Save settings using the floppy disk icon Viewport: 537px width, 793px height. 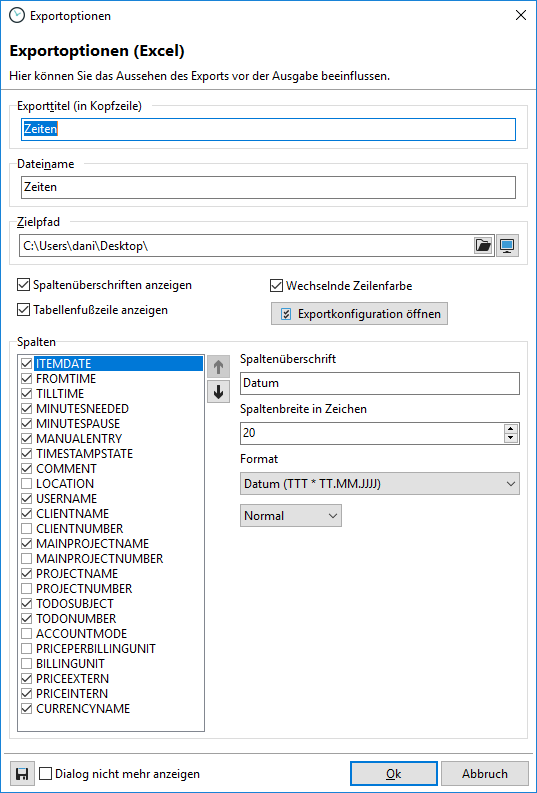coord(22,774)
